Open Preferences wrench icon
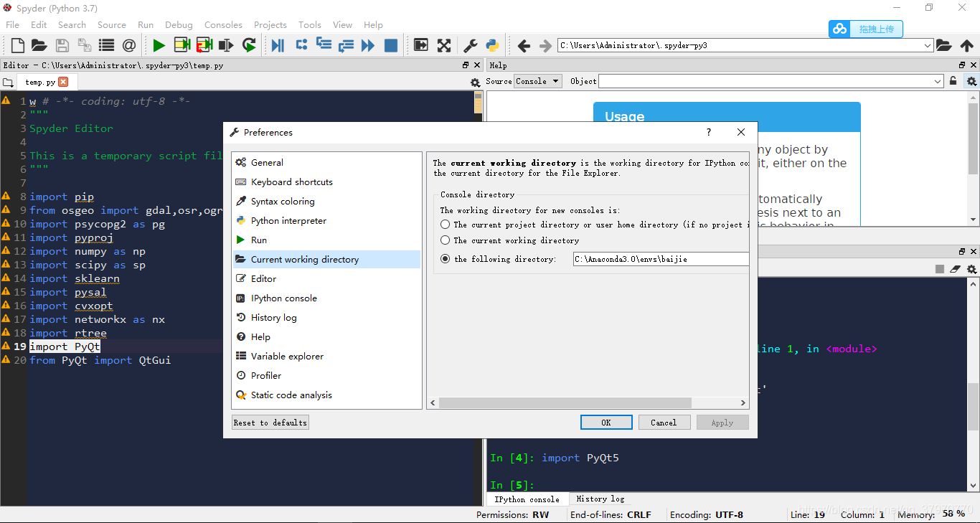 tap(471, 45)
